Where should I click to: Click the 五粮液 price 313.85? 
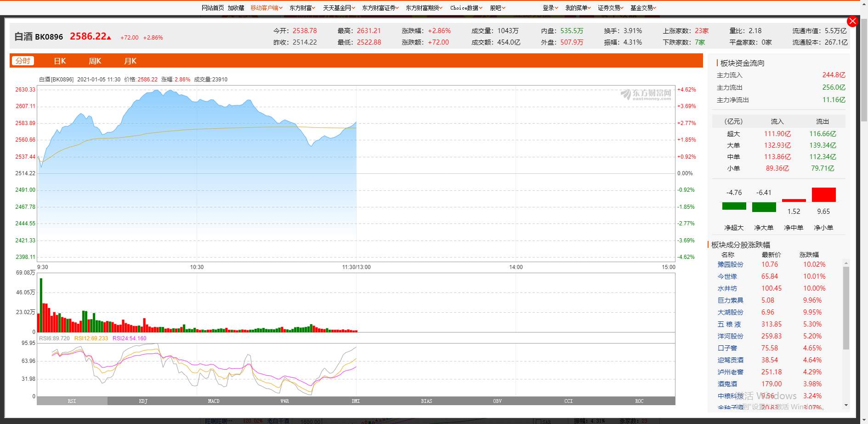772,324
